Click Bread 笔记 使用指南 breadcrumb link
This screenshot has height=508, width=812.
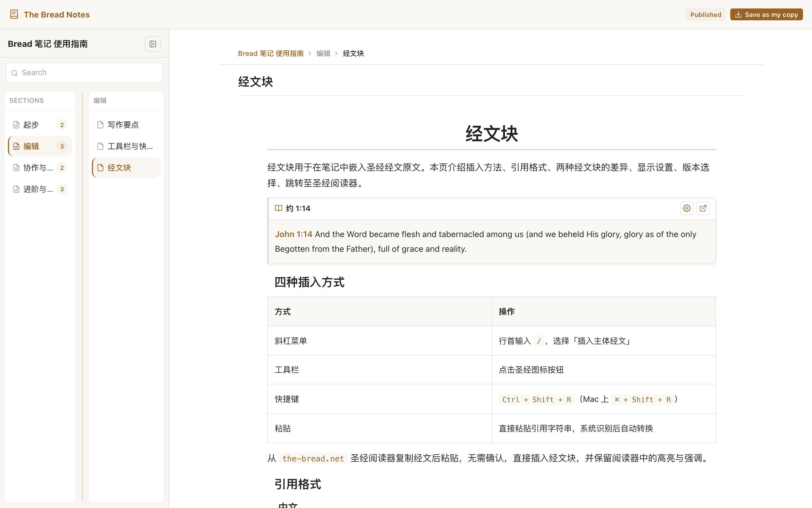click(x=270, y=53)
